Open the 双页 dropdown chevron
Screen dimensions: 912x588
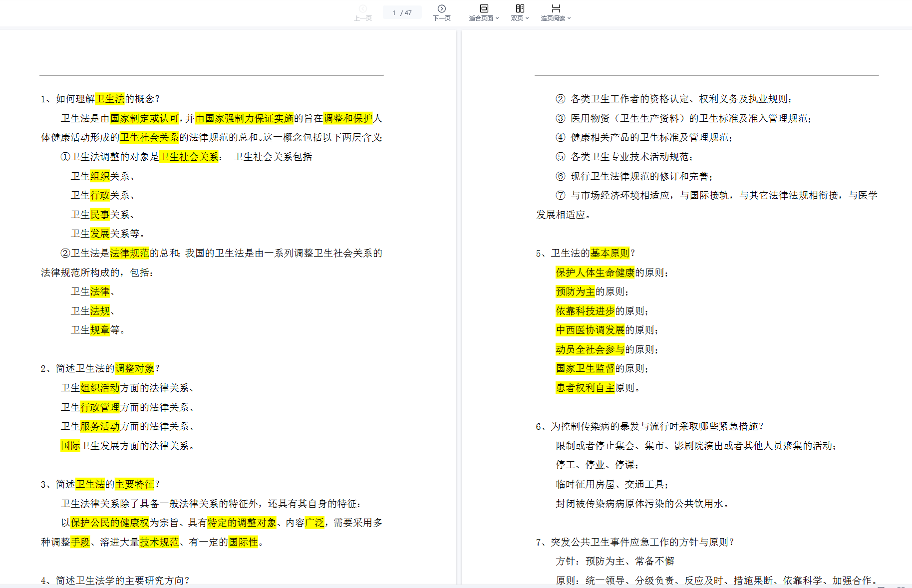[527, 18]
